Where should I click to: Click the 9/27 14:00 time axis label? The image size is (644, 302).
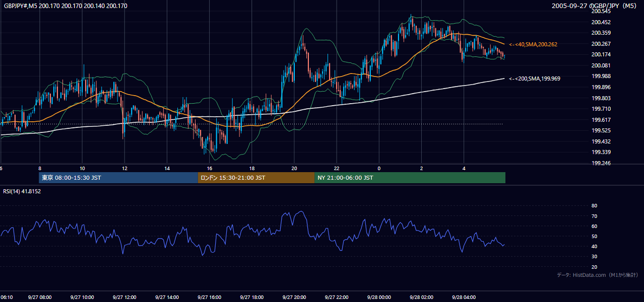click(x=167, y=297)
